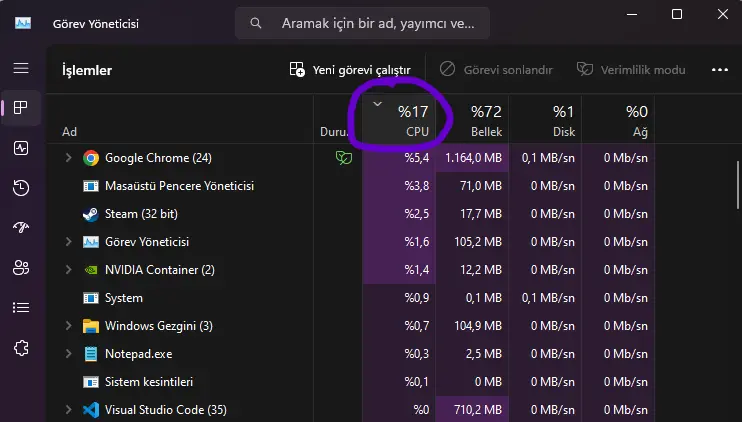Click the CPU column sort chevron
Screen dimensions: 742x422
pyautogui.click(x=377, y=104)
